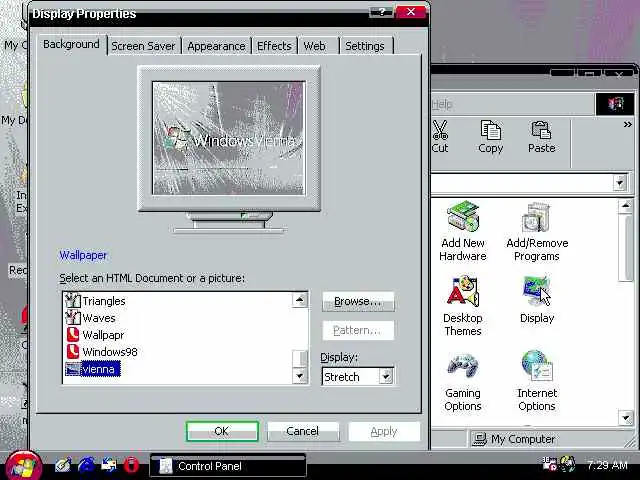Switch to the Settings tab

(365, 46)
